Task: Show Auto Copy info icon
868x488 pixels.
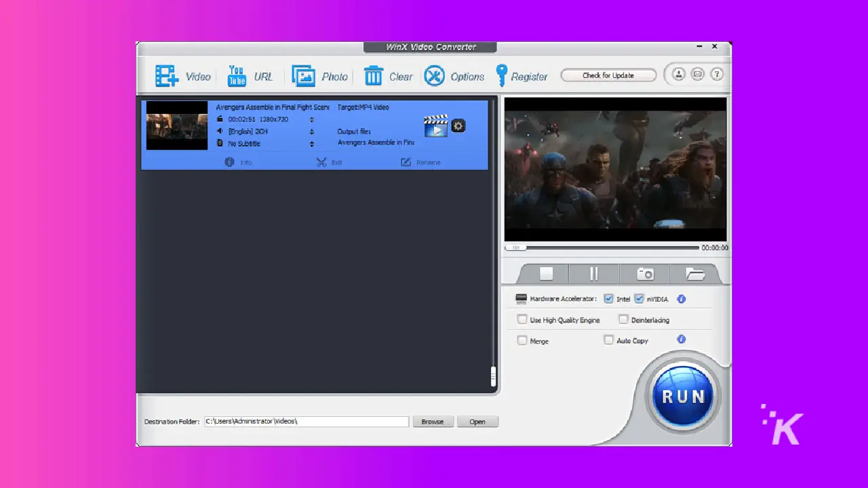Action: pos(682,340)
